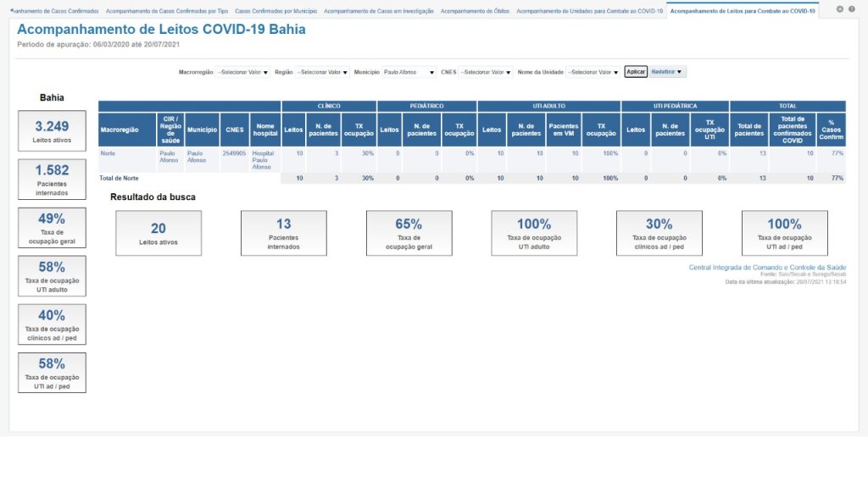The height and width of the screenshot is (488, 868).
Task: Expand the Macrorregião dropdown
Action: (x=242, y=72)
